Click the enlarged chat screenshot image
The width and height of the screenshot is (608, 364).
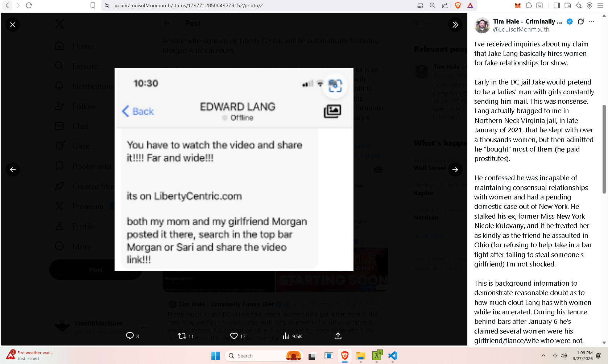pos(234,169)
